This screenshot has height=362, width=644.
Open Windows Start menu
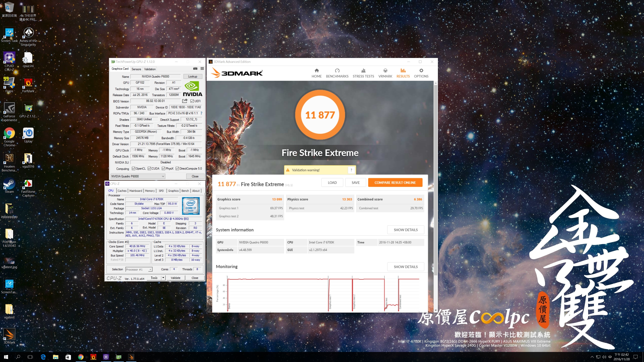pos(6,357)
